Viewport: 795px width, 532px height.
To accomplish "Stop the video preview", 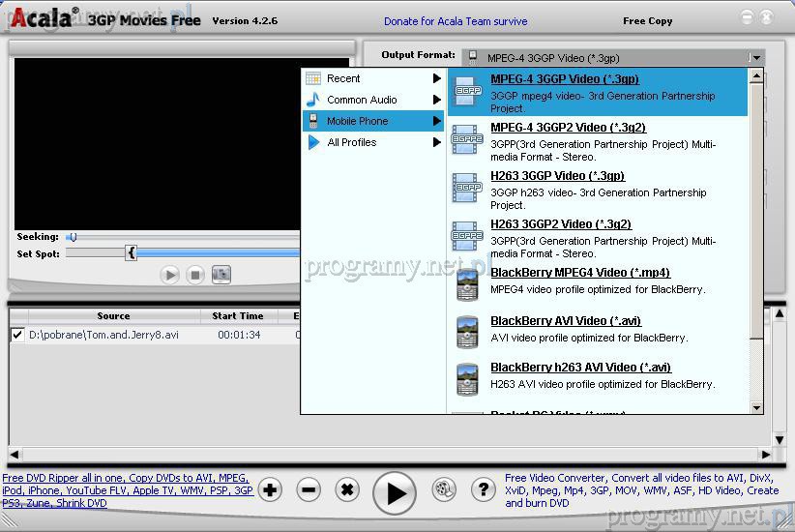I will coord(195,275).
